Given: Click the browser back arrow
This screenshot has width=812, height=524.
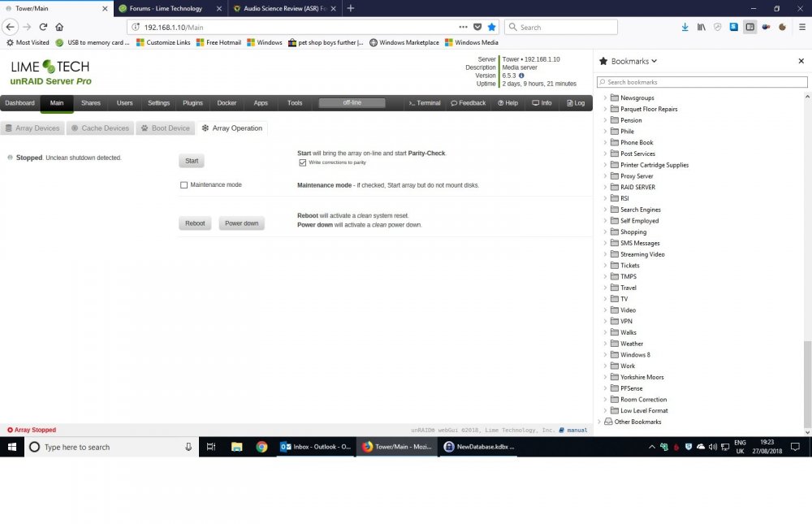Looking at the screenshot, I should [10, 27].
